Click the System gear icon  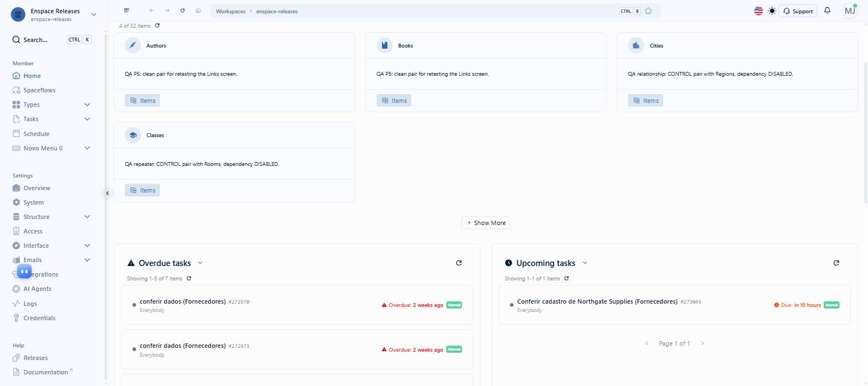(16, 202)
